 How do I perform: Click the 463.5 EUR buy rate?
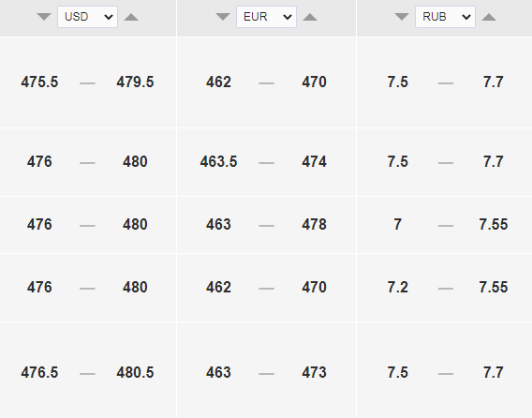[218, 161]
